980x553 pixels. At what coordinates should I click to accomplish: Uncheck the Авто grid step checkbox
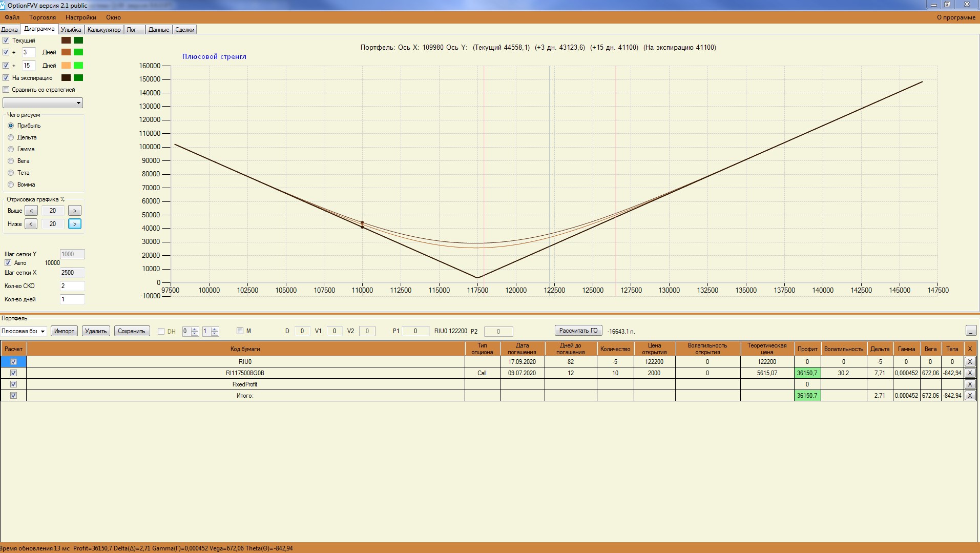pyautogui.click(x=8, y=263)
